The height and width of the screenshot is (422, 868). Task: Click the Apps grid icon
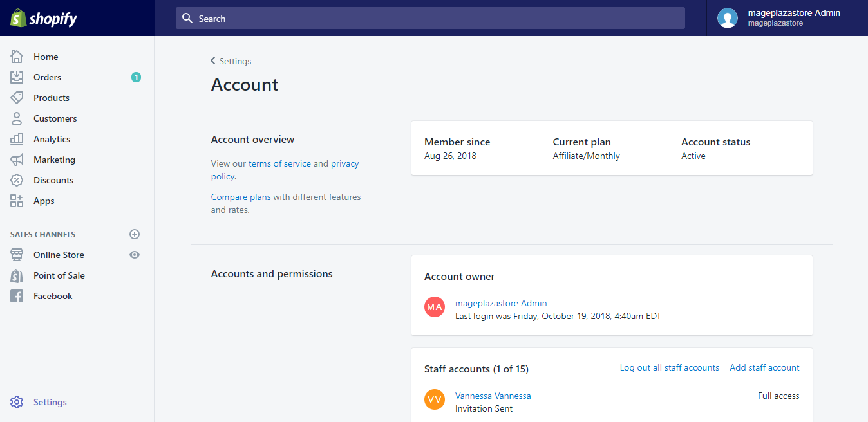(17, 201)
